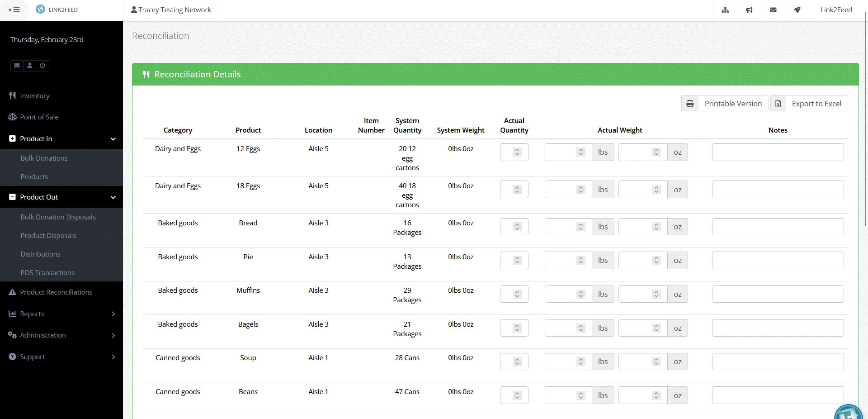Click the lbs weight field for Bread

568,227
